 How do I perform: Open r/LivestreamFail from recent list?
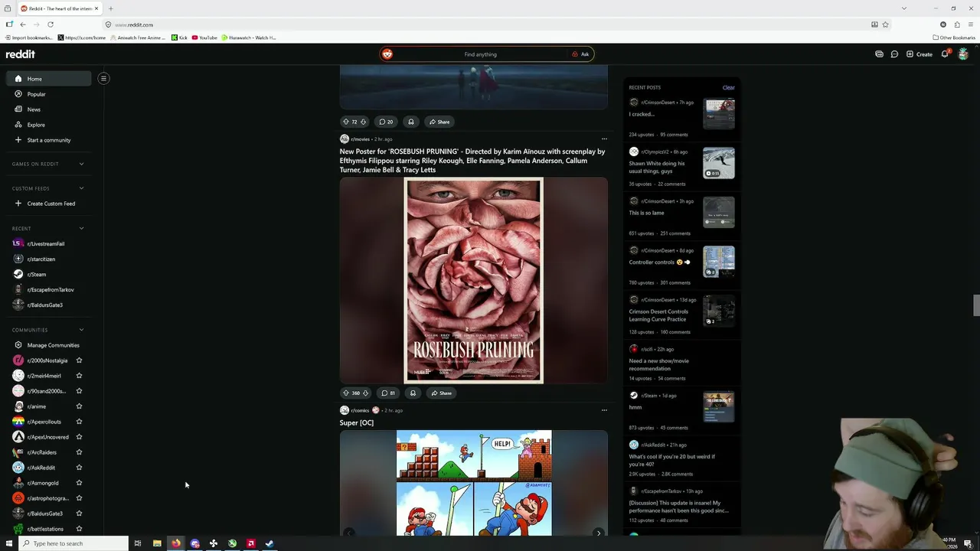pos(48,243)
